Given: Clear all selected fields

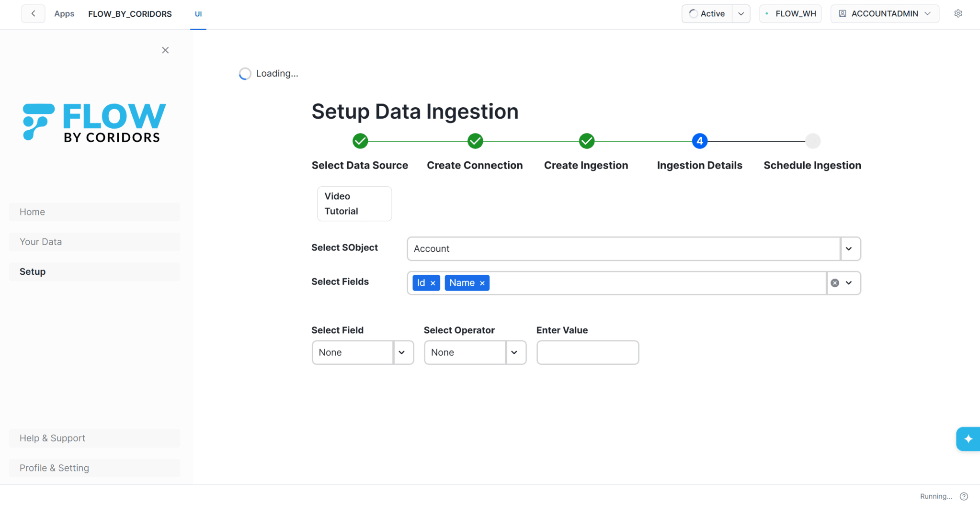Looking at the screenshot, I should coord(835,283).
